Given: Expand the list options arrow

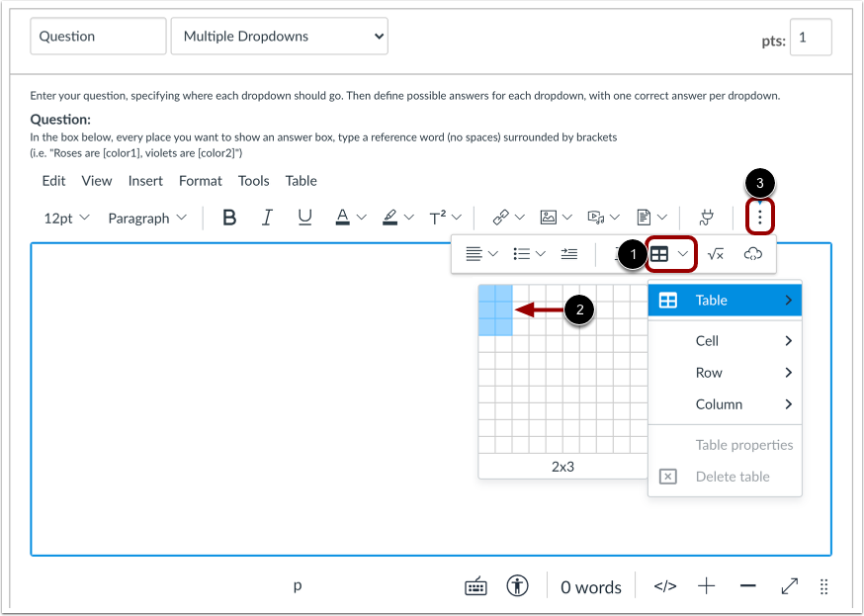Looking at the screenshot, I should tap(541, 254).
